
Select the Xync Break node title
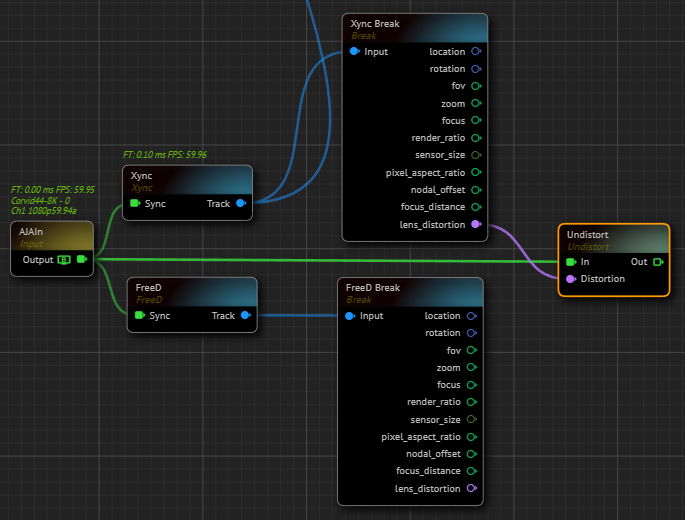[375, 23]
